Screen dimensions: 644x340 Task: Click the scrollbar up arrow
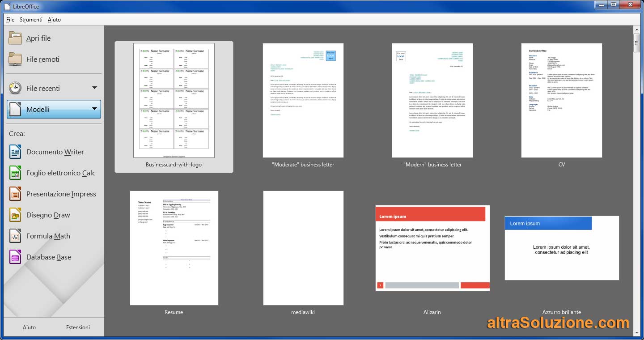pos(637,30)
